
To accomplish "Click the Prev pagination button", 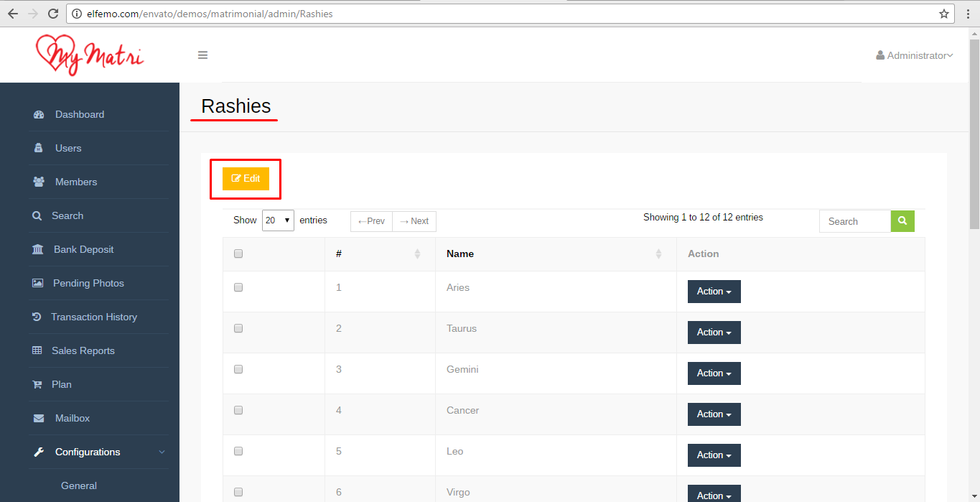I will (x=371, y=221).
